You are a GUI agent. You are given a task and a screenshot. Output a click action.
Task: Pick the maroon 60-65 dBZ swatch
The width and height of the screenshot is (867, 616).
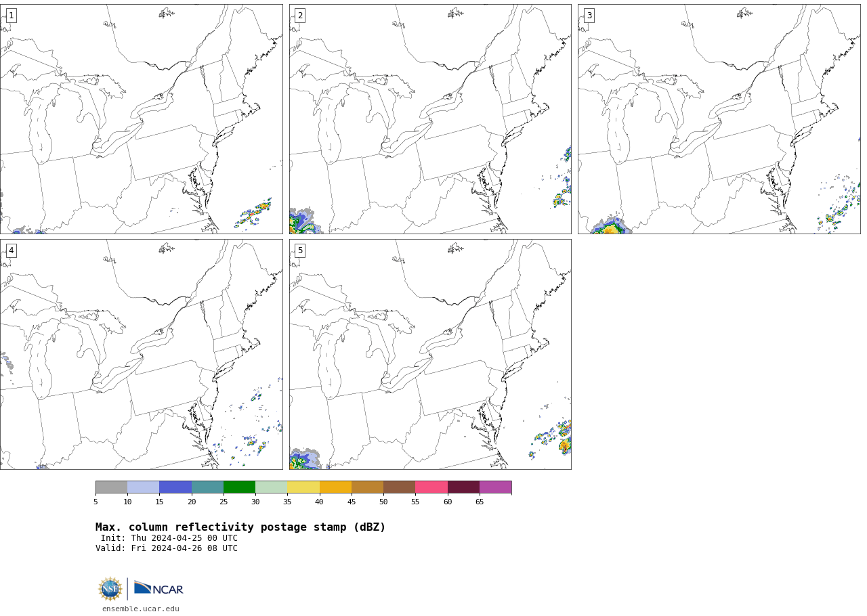click(x=463, y=487)
